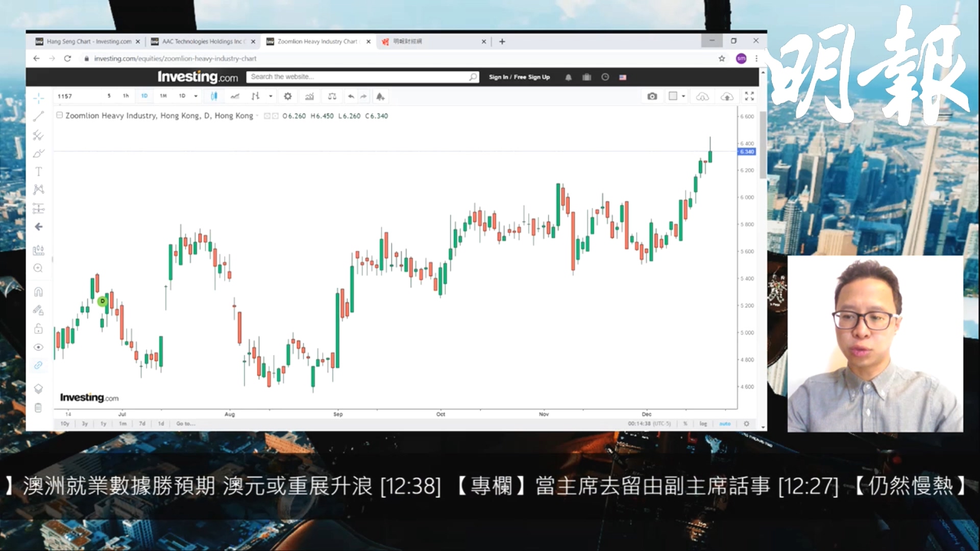The height and width of the screenshot is (551, 980).
Task: Open the pitchfork/Gann tools
Action: point(38,135)
